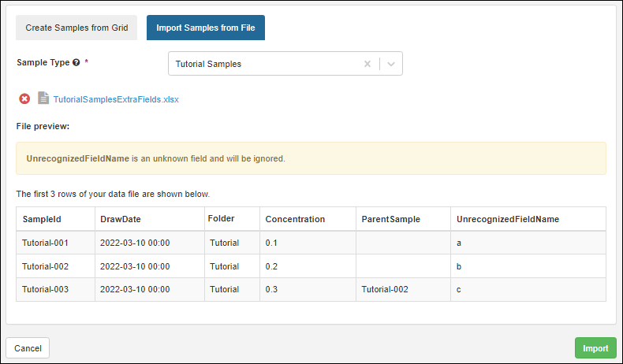Select the Import Samples from File tab
The image size is (623, 364).
(x=205, y=28)
